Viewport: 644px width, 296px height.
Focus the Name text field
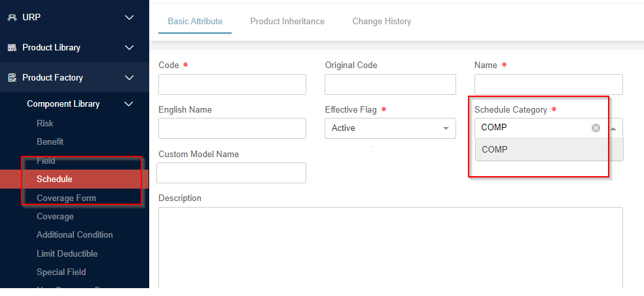(548, 84)
